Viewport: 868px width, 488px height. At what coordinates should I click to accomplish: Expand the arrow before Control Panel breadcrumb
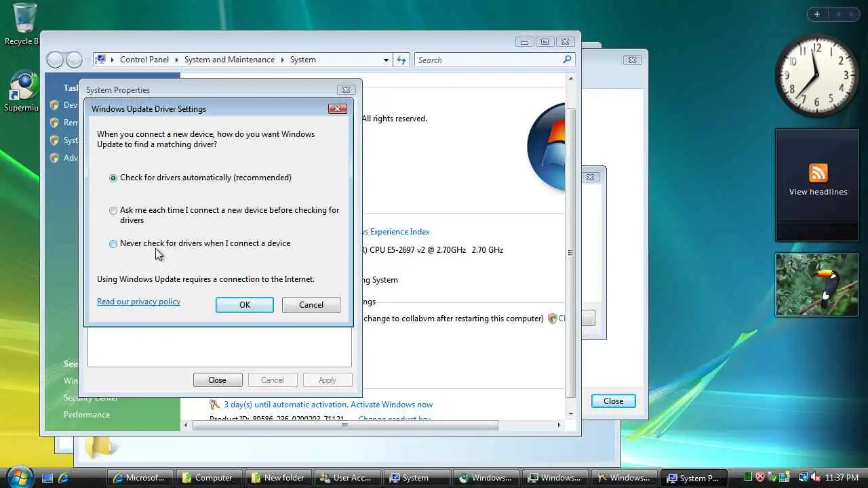113,60
